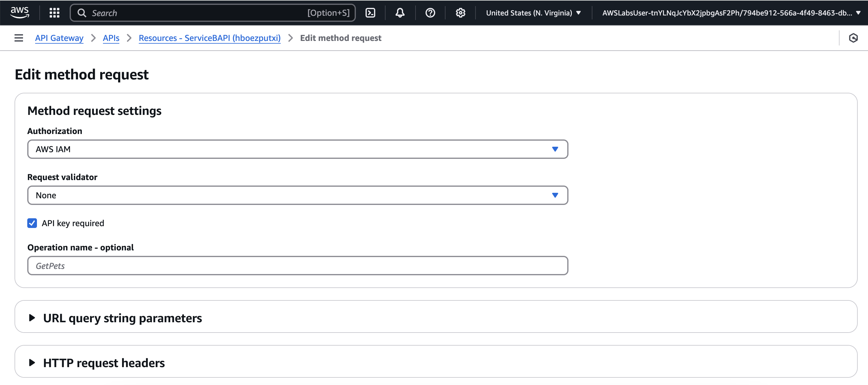
Task: View notifications bell in header
Action: (400, 13)
